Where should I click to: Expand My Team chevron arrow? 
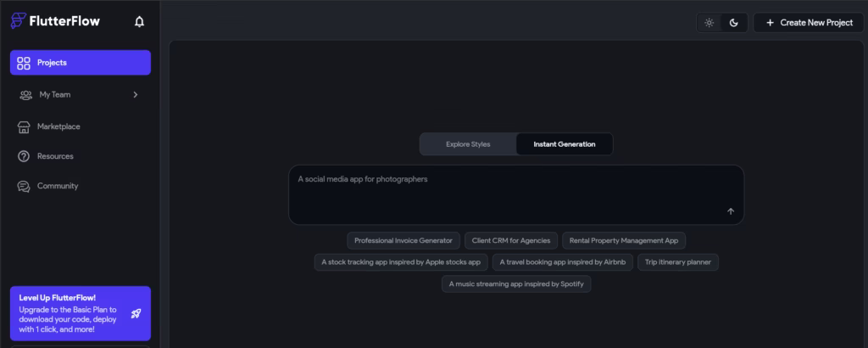136,95
